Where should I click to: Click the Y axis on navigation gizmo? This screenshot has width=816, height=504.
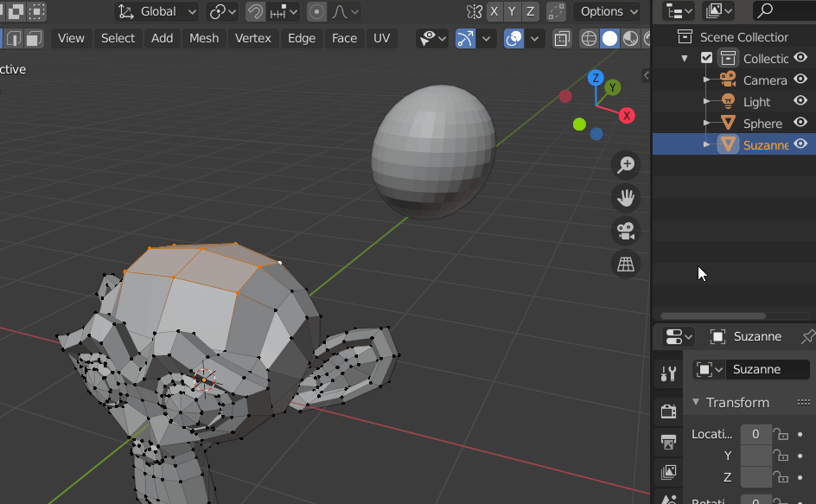[613, 87]
